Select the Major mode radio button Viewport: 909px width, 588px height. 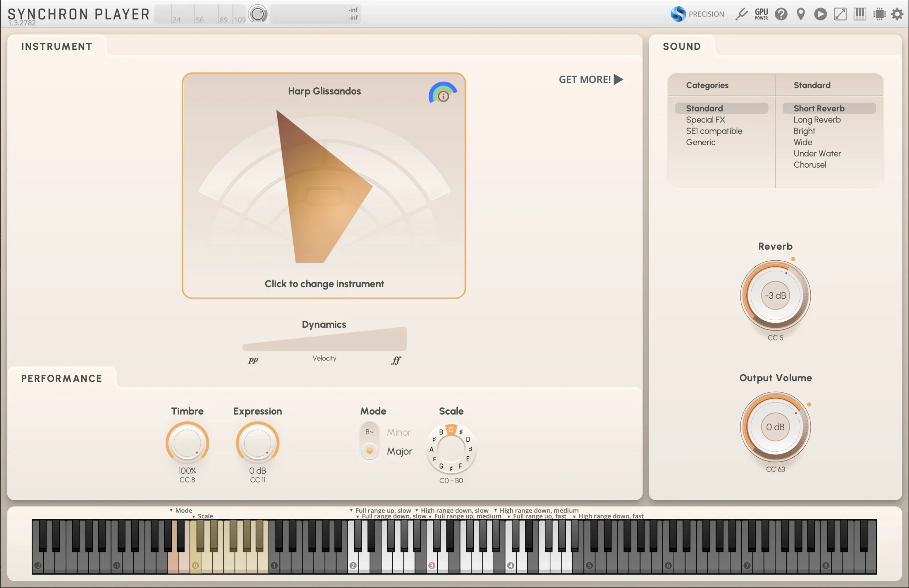[370, 451]
